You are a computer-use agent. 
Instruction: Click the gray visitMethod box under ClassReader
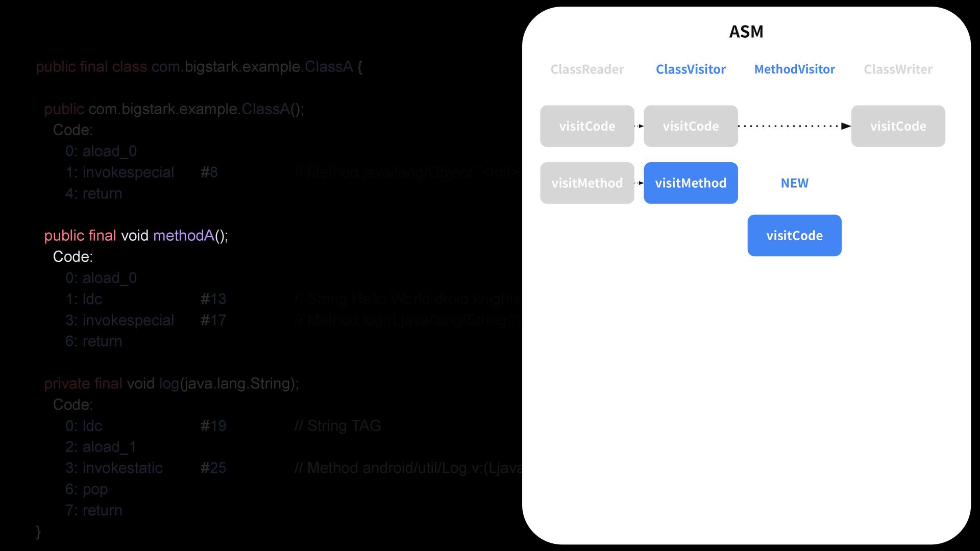(587, 183)
